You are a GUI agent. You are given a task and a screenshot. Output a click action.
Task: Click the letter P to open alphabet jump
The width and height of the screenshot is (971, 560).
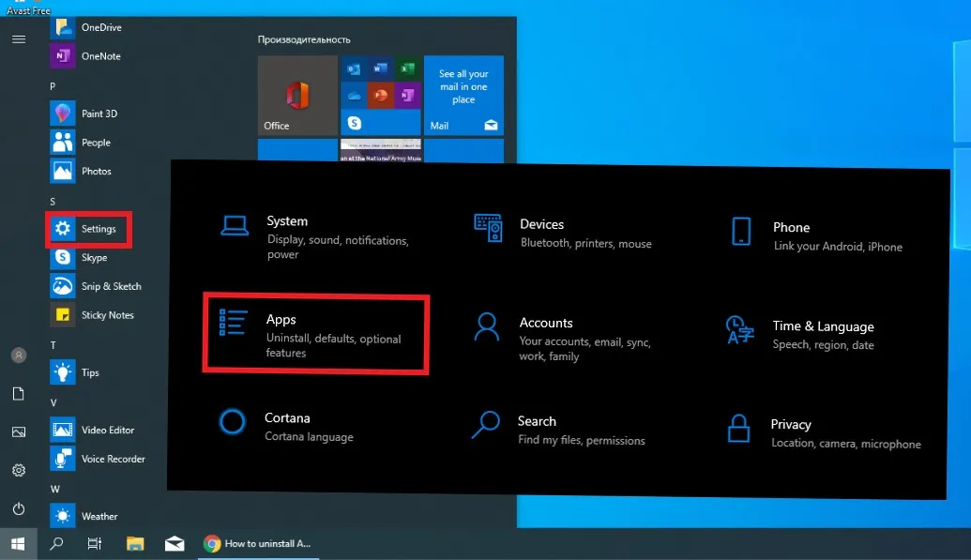click(x=53, y=85)
